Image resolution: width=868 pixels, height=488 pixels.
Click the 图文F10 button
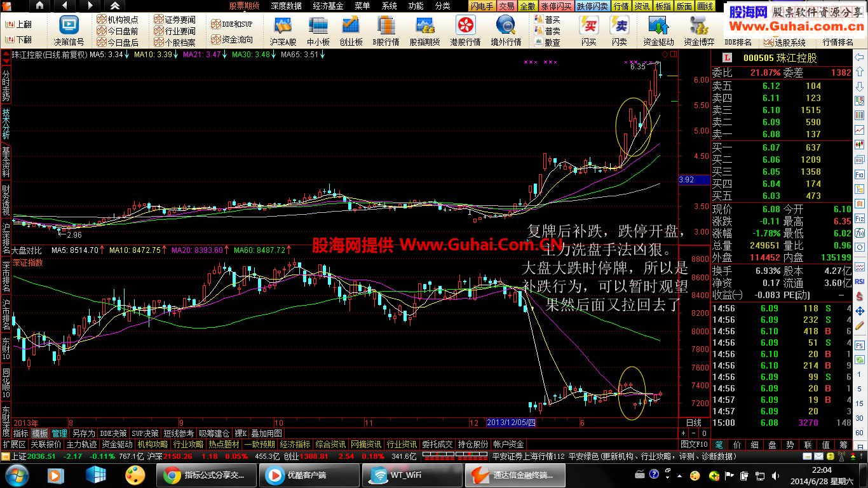pyautogui.click(x=694, y=444)
